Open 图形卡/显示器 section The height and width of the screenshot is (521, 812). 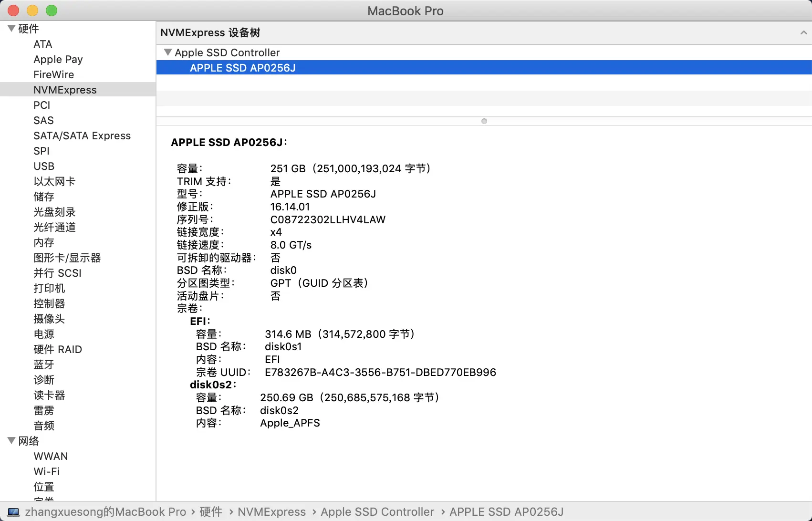[67, 258]
